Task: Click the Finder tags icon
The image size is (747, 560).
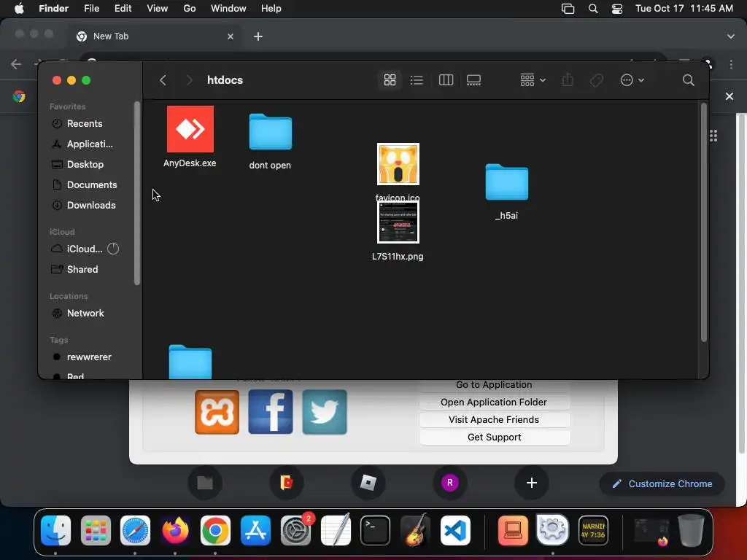Action: coord(596,80)
